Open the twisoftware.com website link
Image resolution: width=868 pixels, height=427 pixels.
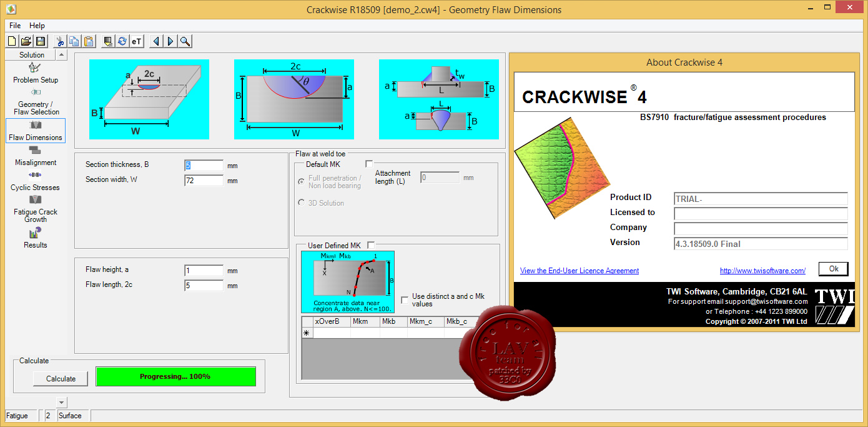762,271
